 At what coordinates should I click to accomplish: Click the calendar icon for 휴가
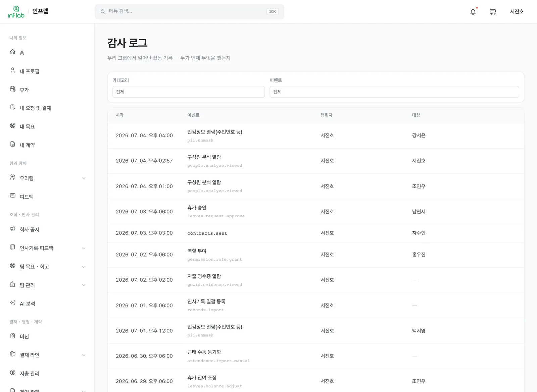tap(13, 89)
